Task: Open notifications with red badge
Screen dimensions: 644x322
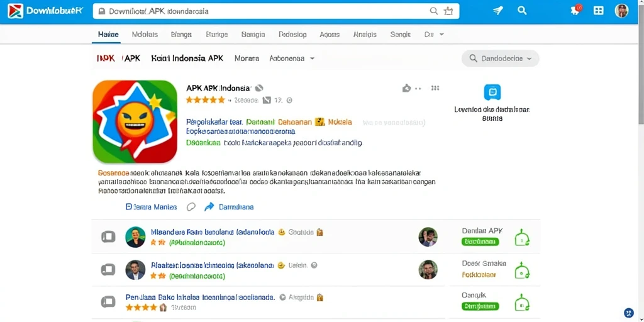Action: (576, 11)
